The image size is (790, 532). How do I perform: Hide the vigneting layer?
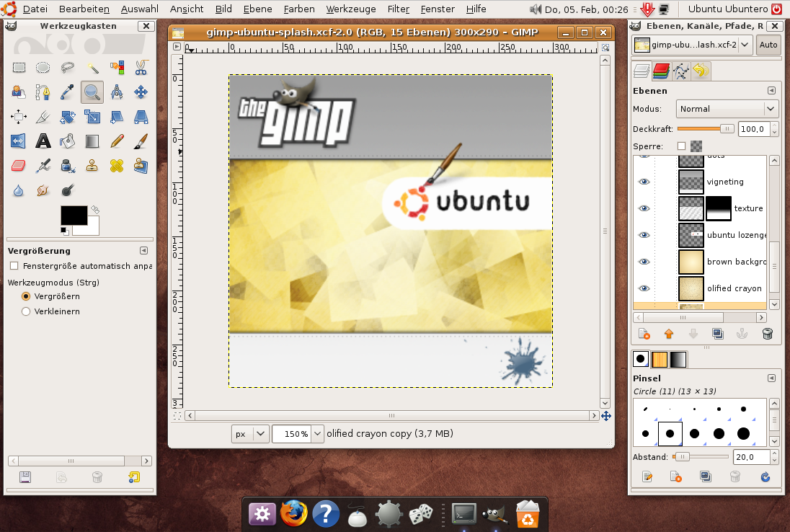(644, 182)
